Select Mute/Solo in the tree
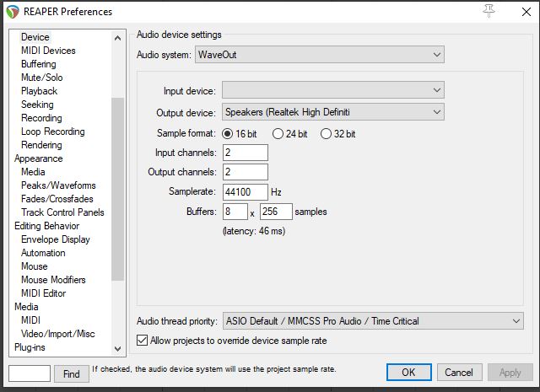 click(41, 77)
